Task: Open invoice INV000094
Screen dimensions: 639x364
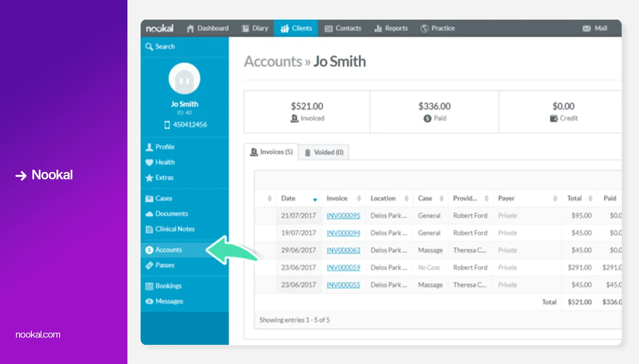Action: point(343,233)
